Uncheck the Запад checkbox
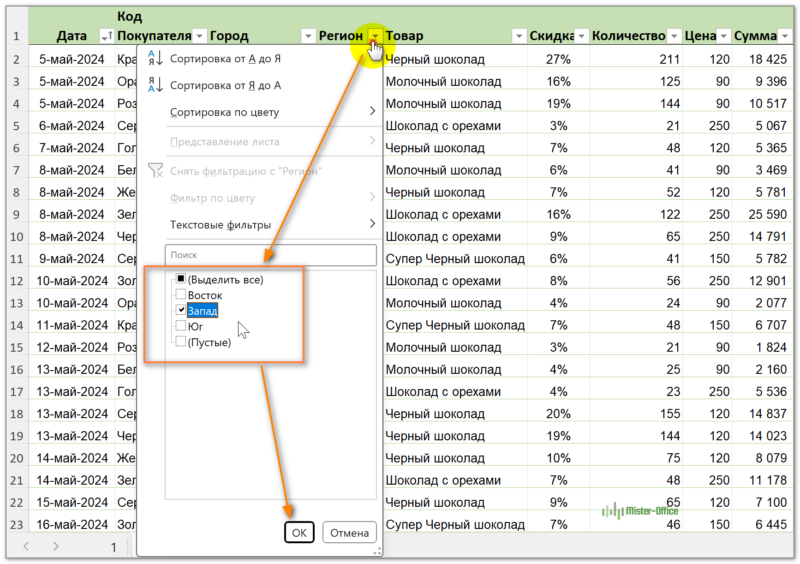Image resolution: width=800 pixels, height=564 pixels. click(x=180, y=311)
